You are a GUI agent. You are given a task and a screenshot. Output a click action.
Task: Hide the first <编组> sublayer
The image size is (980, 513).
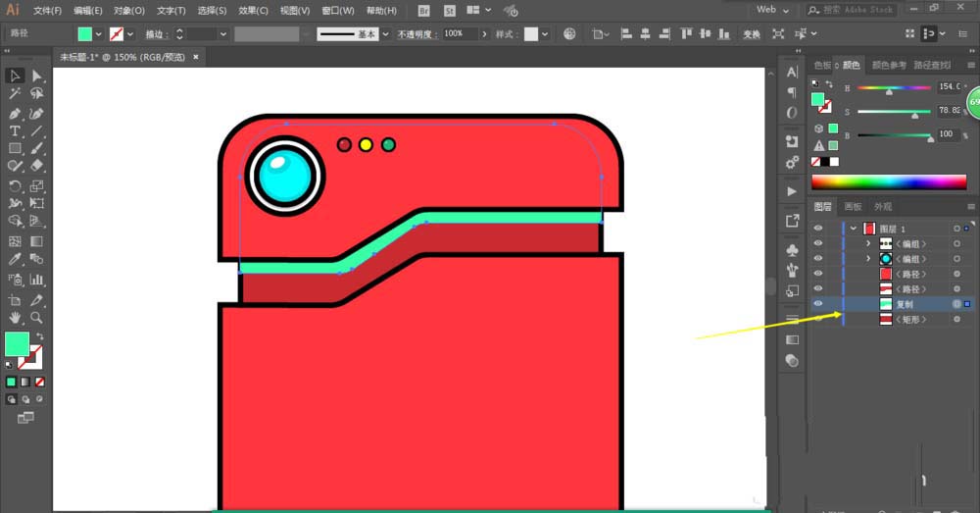point(818,243)
